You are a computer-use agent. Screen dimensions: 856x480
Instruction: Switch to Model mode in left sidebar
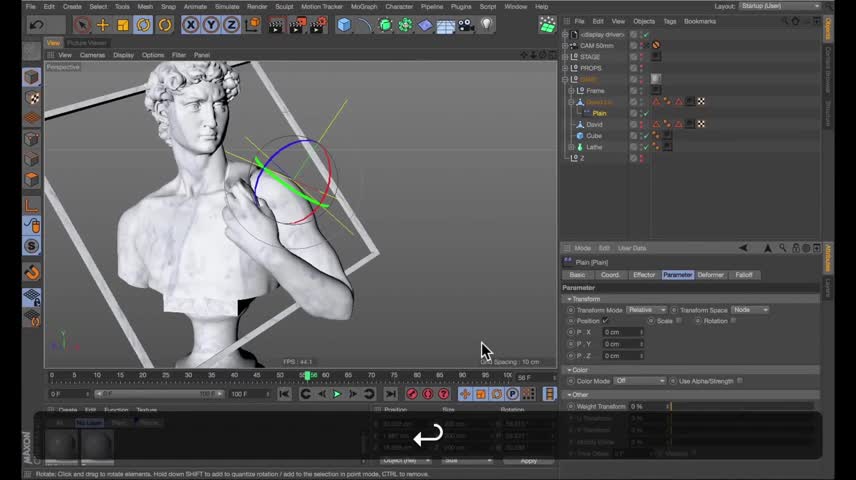[32, 77]
